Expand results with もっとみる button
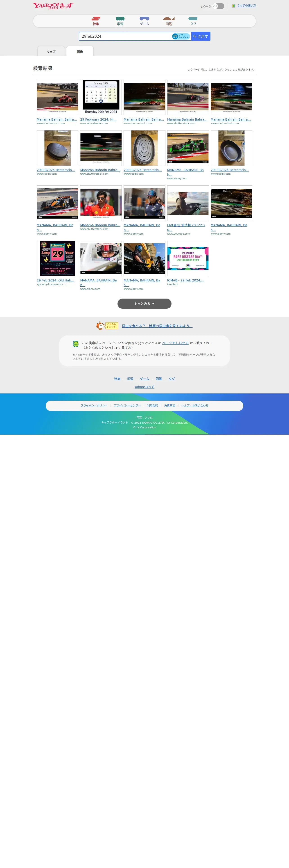The height and width of the screenshot is (868, 289). click(144, 304)
